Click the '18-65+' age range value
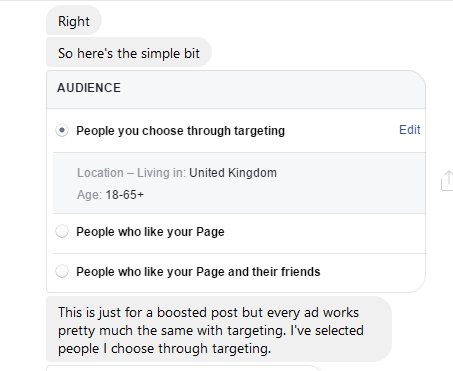Screen dimensions: 453x371 [124, 195]
